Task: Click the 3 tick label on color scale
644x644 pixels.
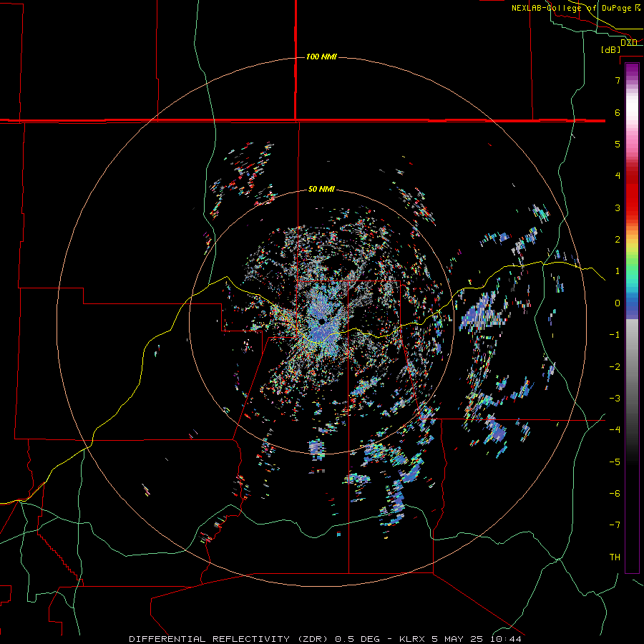Action: (618, 208)
